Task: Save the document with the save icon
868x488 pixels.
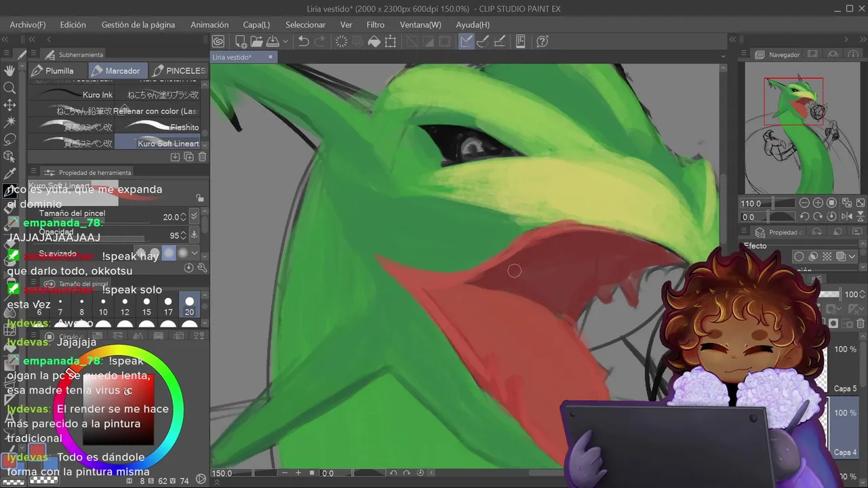Action: [273, 41]
